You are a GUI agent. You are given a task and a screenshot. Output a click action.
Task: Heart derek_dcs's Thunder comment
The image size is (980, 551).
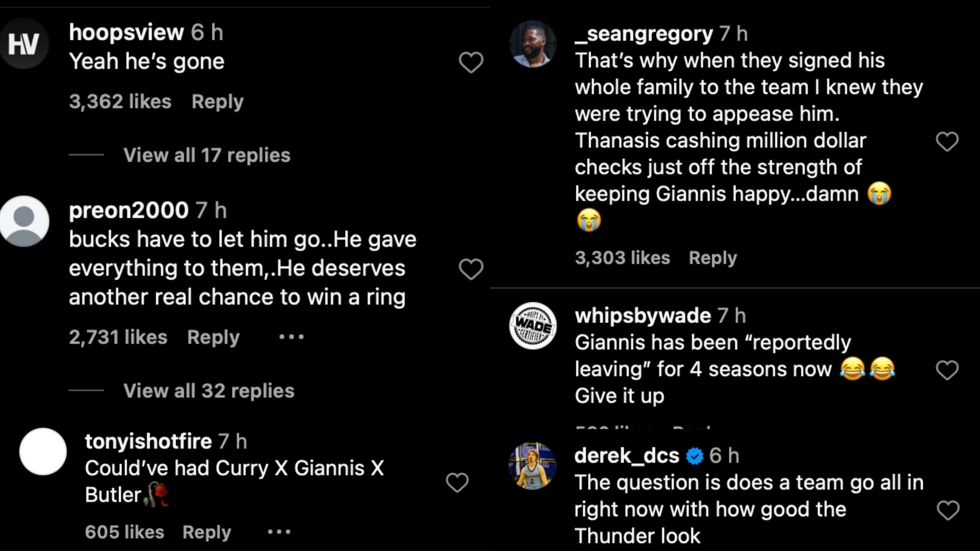click(x=948, y=510)
